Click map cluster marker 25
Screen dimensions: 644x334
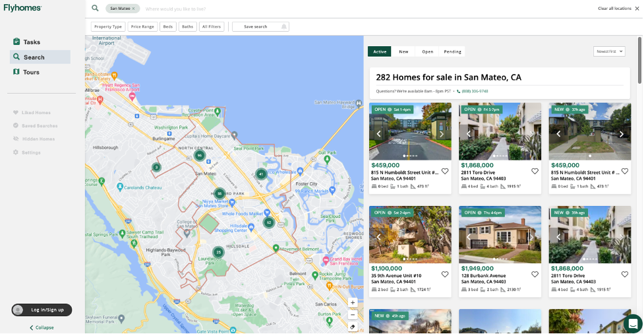(x=218, y=252)
